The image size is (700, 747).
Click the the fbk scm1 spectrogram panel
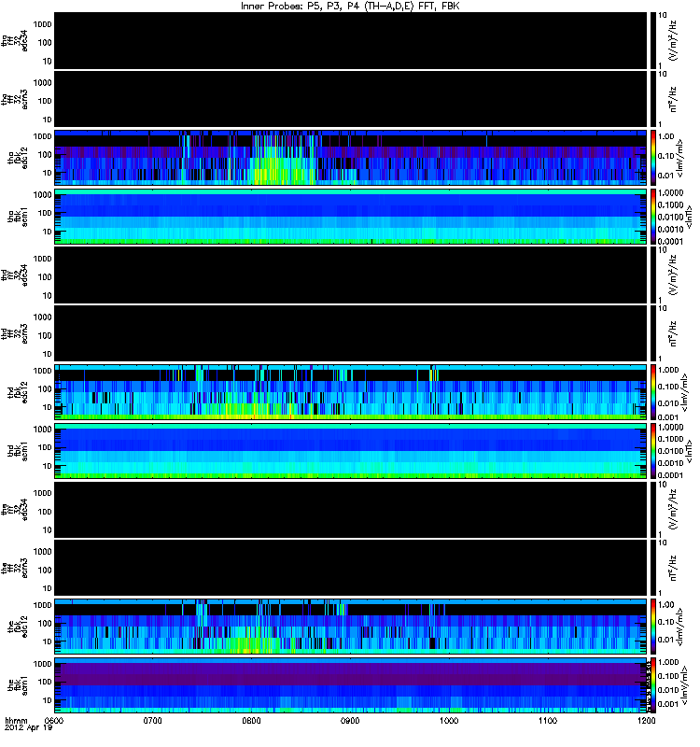(x=351, y=685)
